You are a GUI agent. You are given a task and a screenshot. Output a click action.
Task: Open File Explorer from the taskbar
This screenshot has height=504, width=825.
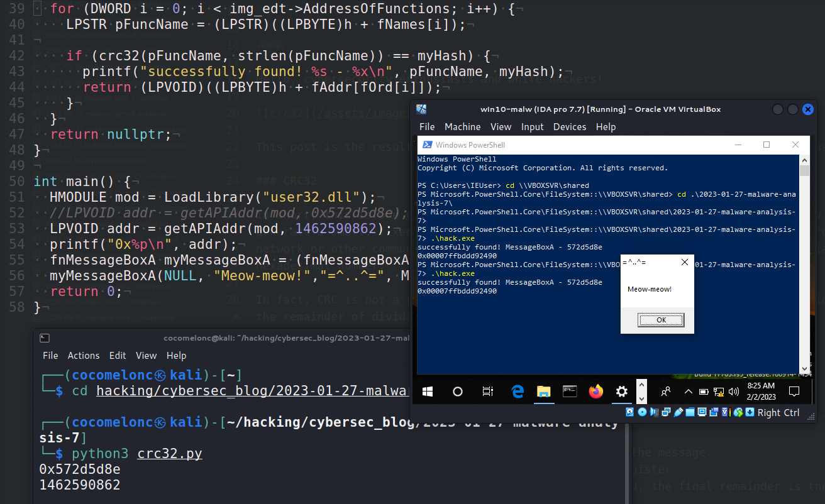pos(543,391)
